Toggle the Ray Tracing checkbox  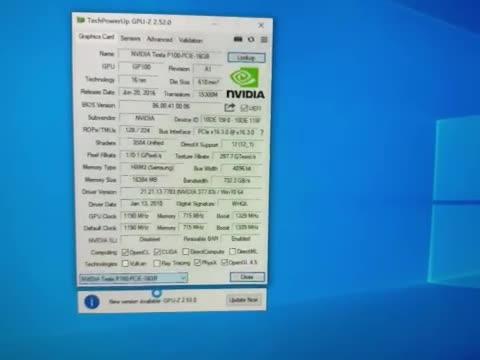coord(157,263)
